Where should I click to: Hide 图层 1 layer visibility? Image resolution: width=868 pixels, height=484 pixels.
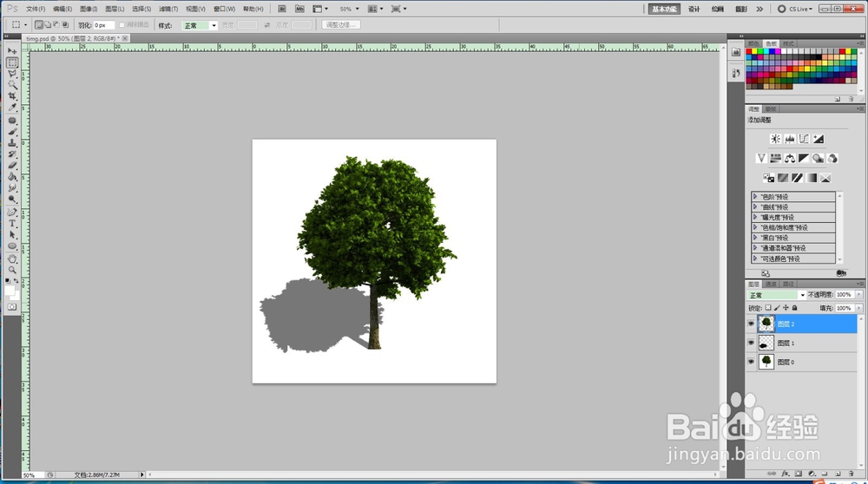coord(751,343)
